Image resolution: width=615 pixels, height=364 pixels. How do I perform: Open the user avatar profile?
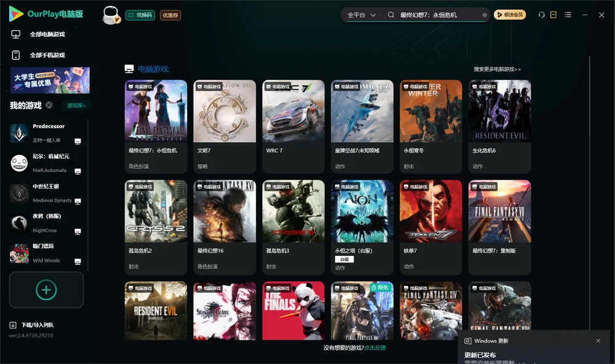(x=111, y=15)
